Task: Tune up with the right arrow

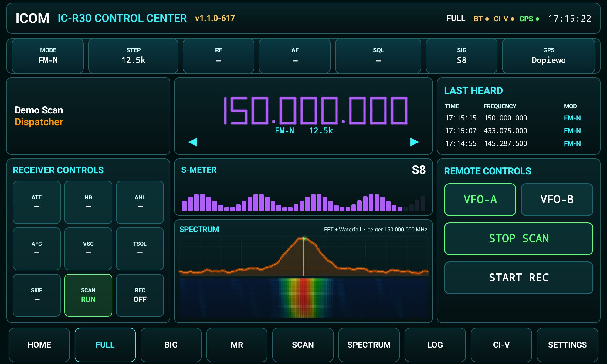Action: click(414, 142)
